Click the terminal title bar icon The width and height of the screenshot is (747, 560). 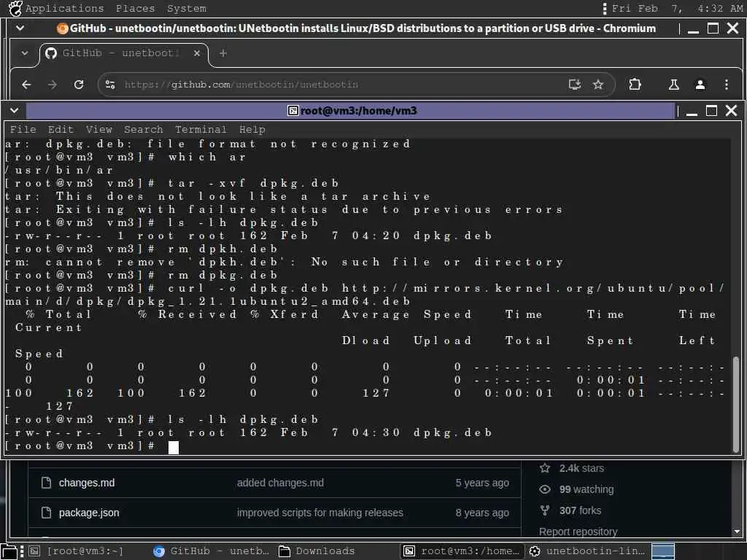point(293,111)
